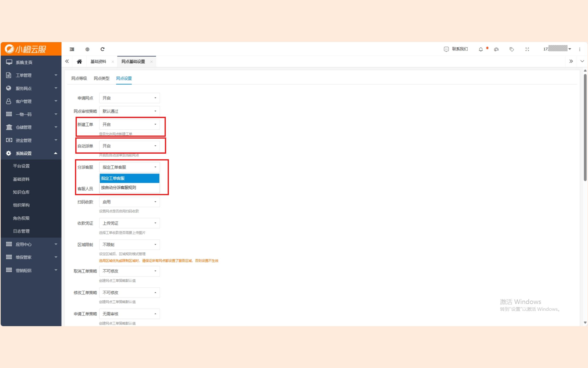This screenshot has height=368, width=588.
Task: Expand the 仓储管理 sidebar menu
Action: point(31,127)
